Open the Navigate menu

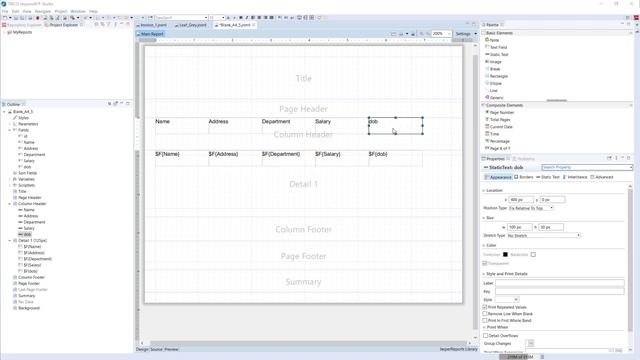pyautogui.click(x=42, y=11)
